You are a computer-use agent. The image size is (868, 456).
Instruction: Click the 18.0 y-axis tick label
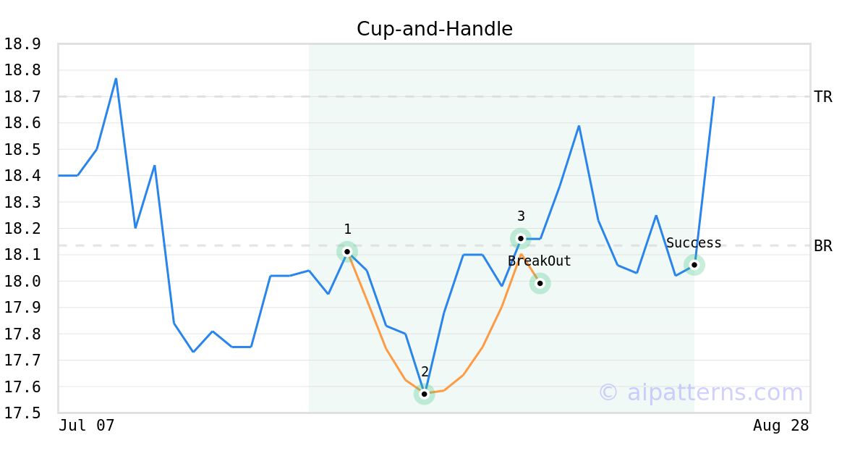(x=22, y=282)
